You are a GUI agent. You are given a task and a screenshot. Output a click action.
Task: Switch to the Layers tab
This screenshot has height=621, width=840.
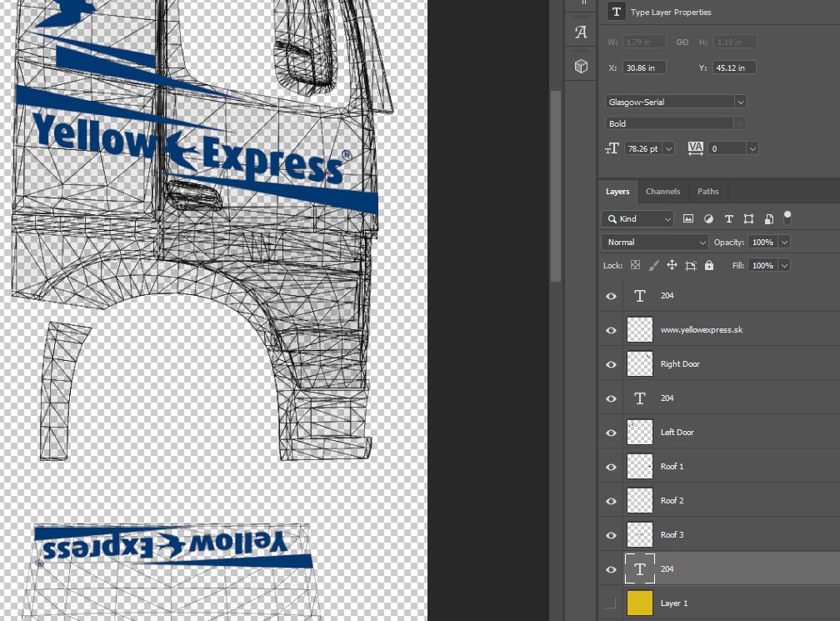617,191
